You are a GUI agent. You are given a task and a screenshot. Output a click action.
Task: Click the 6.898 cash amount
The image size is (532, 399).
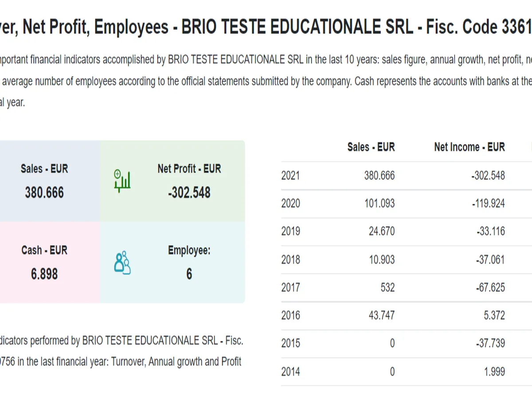pyautogui.click(x=44, y=274)
